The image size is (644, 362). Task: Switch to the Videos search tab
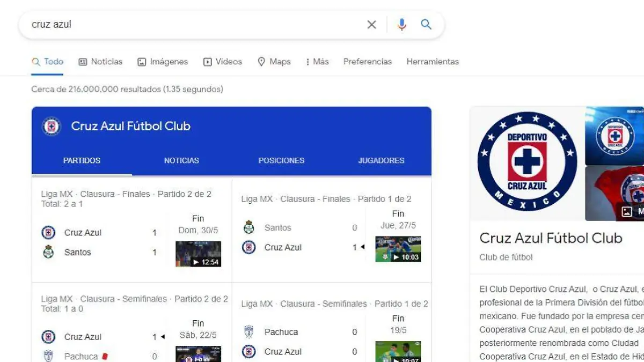click(223, 62)
